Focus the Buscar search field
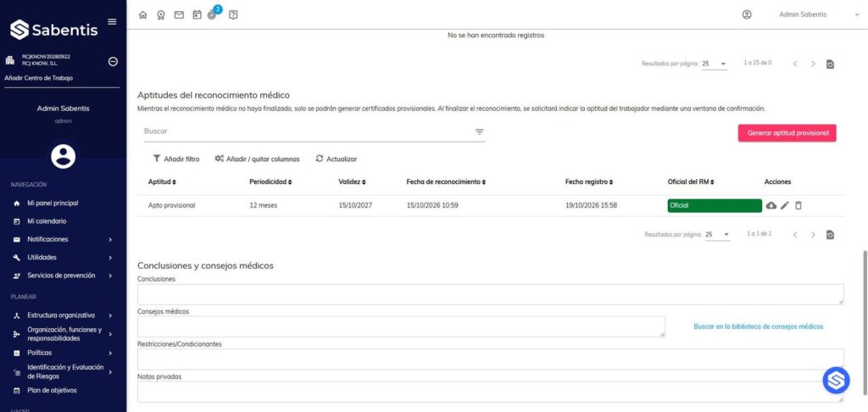The width and height of the screenshot is (868, 412). [307, 131]
